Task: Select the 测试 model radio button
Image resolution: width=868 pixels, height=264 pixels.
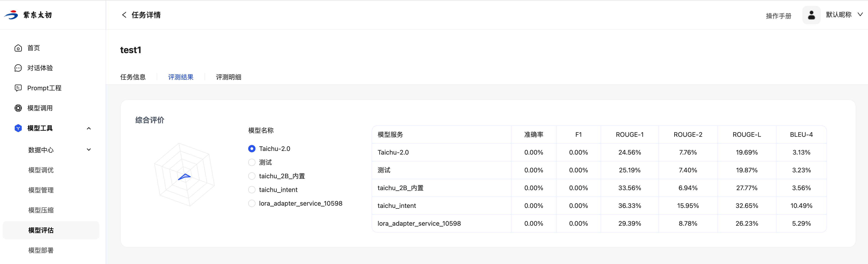Action: [252, 163]
